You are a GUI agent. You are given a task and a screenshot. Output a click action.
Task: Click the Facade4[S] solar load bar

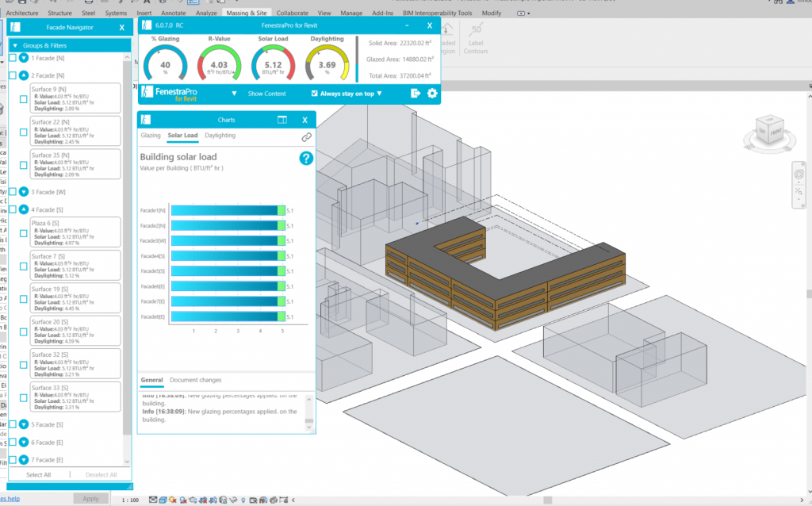tap(228, 256)
